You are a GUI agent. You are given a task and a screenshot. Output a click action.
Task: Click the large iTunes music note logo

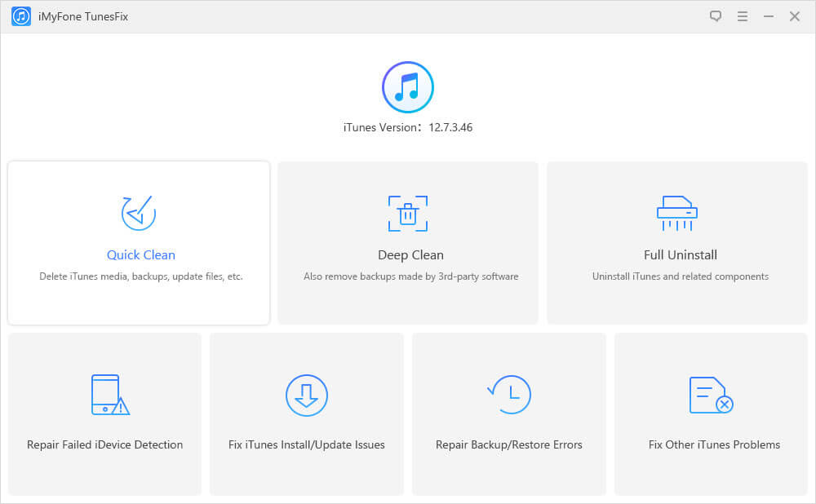408,86
